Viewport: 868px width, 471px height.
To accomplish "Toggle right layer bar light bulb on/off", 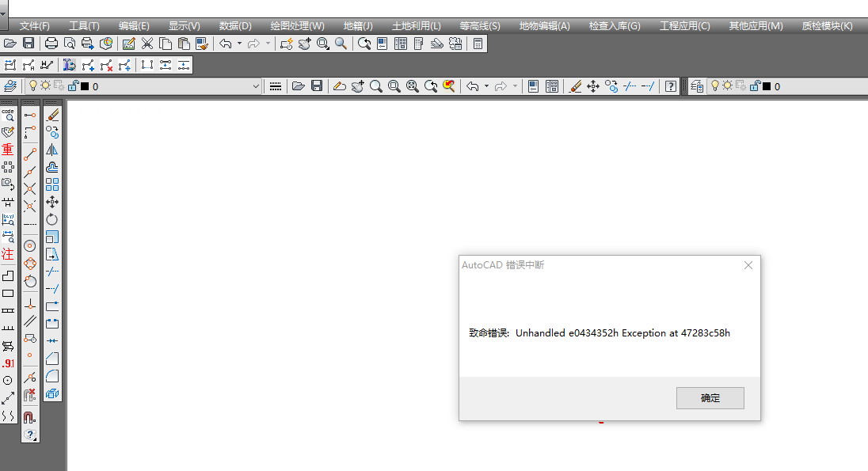I will (x=714, y=85).
